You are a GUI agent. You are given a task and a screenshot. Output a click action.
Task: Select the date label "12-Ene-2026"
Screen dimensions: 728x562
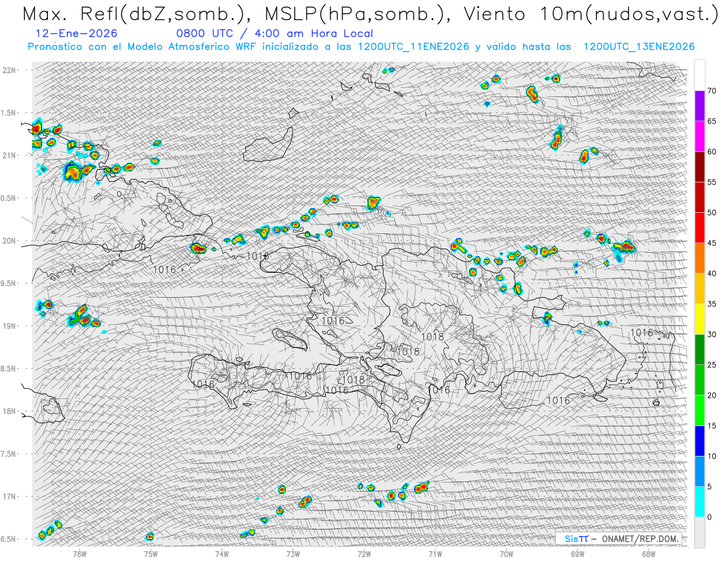click(76, 34)
